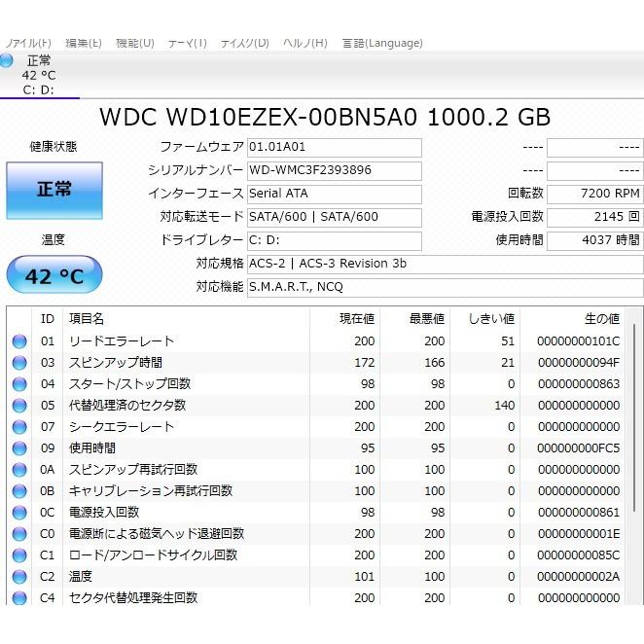
Task: Click status orb of リードエラーレート row
Action: coord(19,341)
